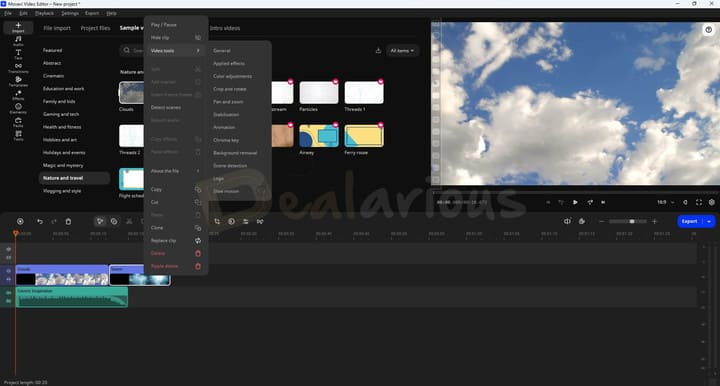Delete selected clip using timeline trash icon

tap(68, 222)
